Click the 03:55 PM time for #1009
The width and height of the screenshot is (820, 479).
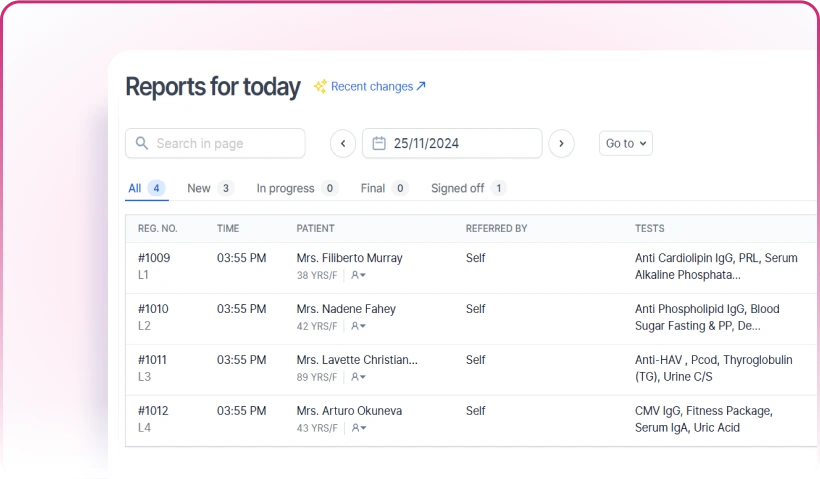click(x=242, y=258)
